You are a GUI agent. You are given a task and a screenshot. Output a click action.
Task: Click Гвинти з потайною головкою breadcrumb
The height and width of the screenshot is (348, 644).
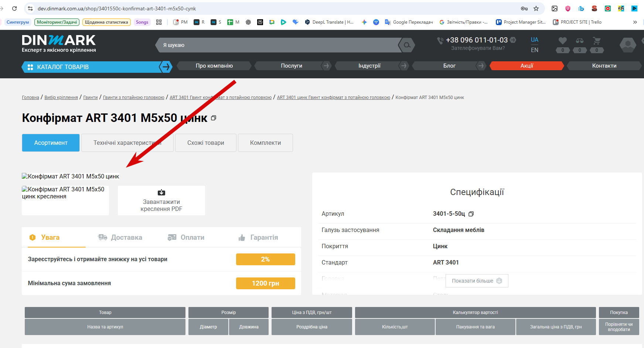[134, 98]
